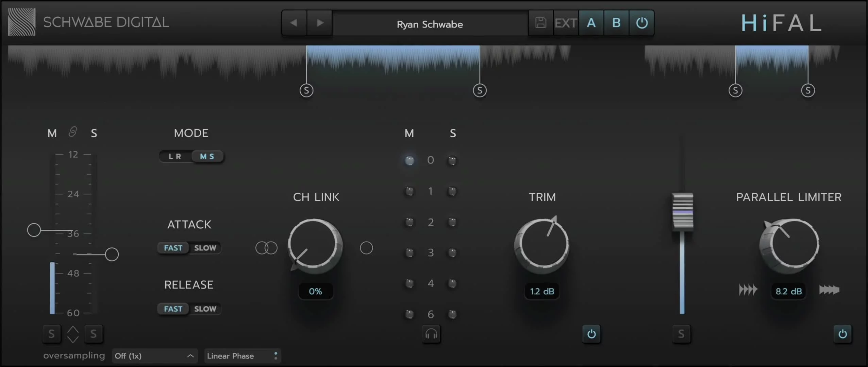Viewport: 868px width, 367px height.
Task: Select the A comparison state
Action: (x=591, y=23)
